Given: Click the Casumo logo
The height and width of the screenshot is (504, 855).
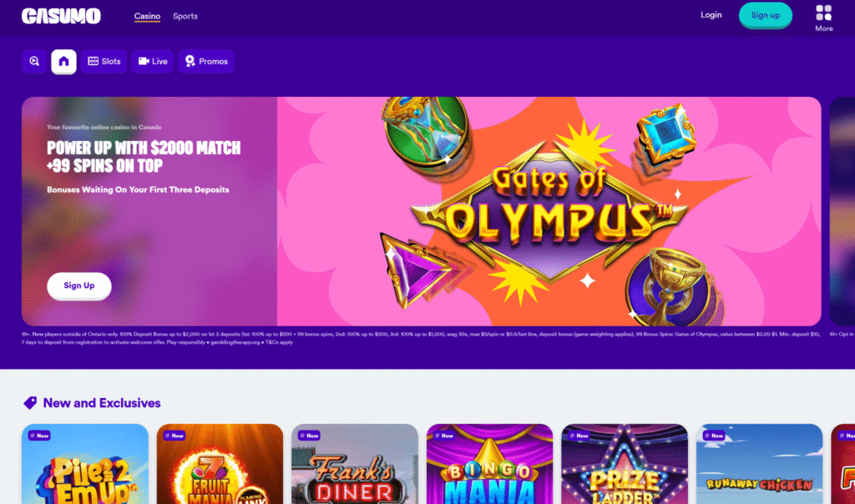Looking at the screenshot, I should pos(61,16).
